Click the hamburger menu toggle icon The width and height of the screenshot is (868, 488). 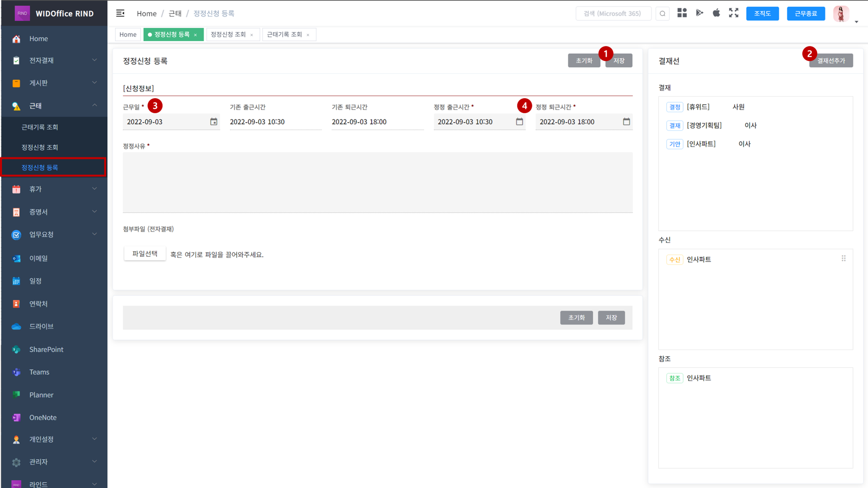tap(120, 13)
